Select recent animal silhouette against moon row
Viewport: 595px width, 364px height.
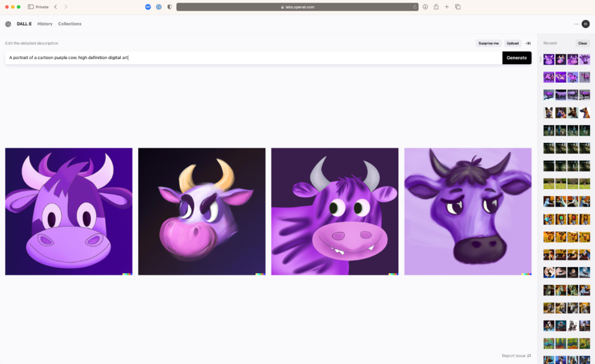[566, 272]
